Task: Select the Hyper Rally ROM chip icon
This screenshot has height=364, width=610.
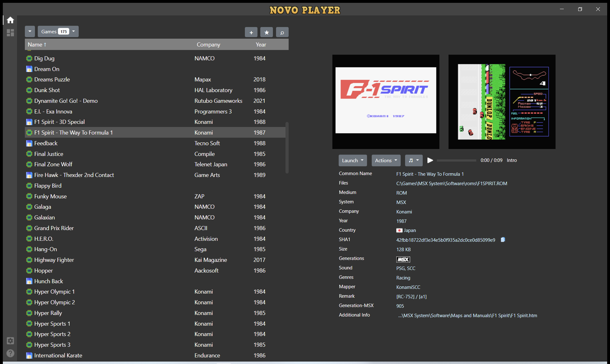Action: coord(29,313)
